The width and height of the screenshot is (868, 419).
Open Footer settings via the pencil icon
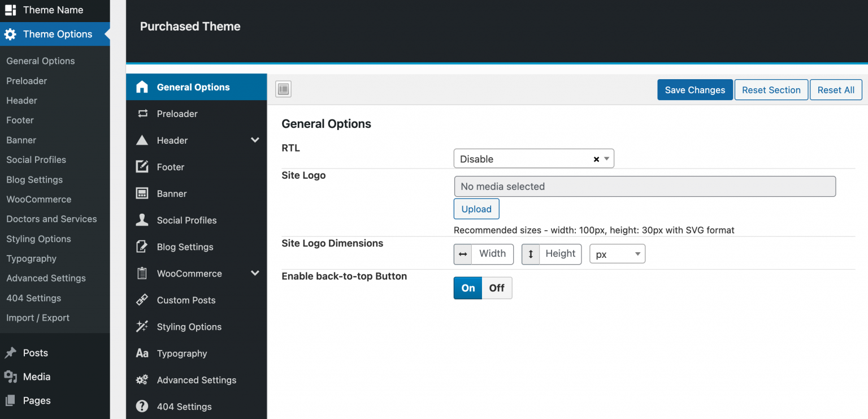(x=142, y=167)
